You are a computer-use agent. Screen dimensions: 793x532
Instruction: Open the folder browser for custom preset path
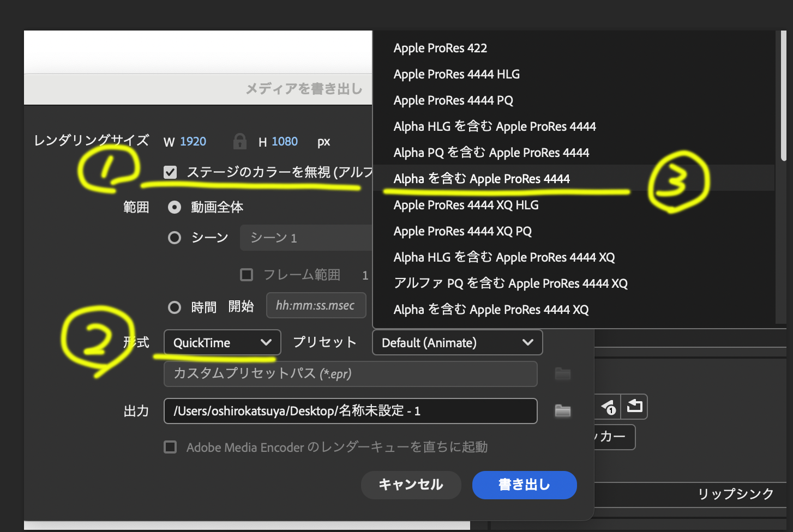pyautogui.click(x=562, y=374)
